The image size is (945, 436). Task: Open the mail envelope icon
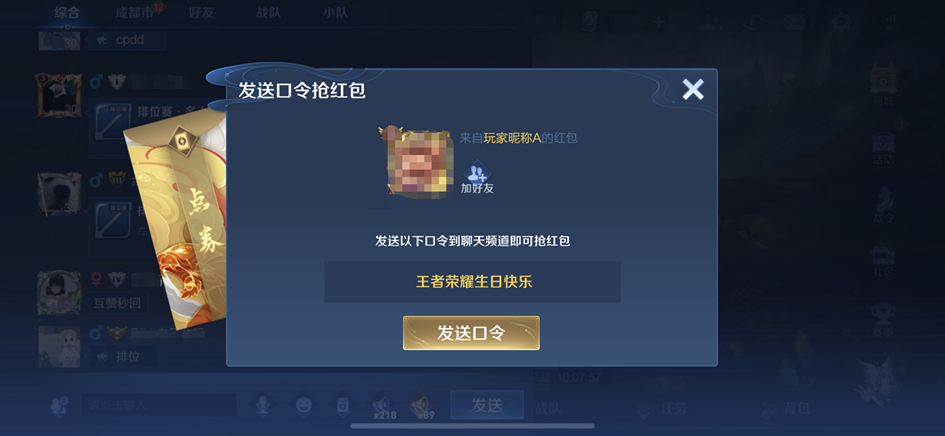(x=794, y=22)
